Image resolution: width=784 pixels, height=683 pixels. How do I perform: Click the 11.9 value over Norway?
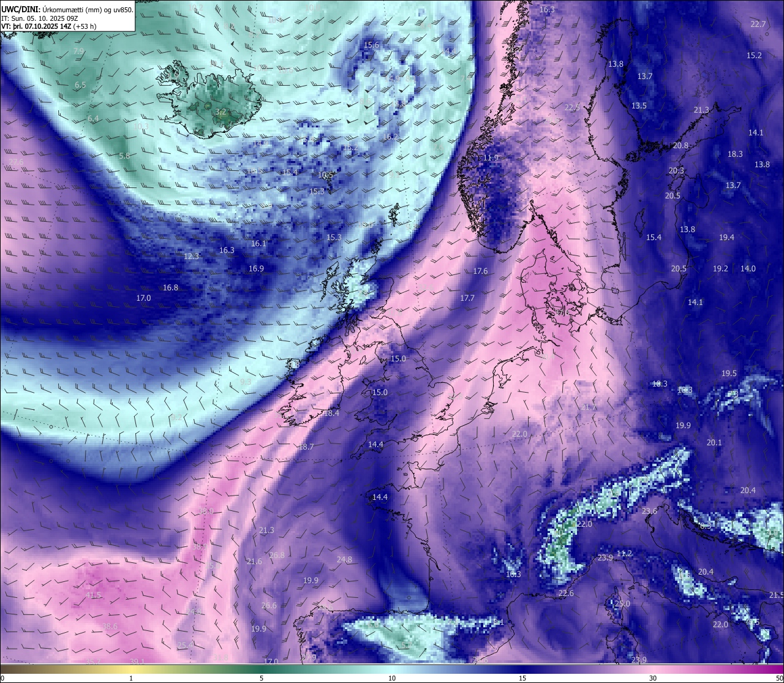(x=491, y=157)
